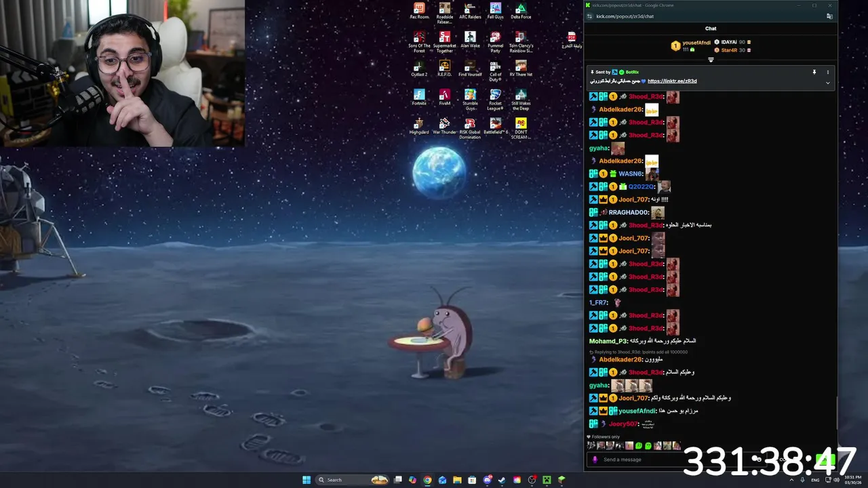The height and width of the screenshot is (488, 868).
Task: Launch the Call of Duty desktop shortcut
Action: tap(496, 70)
